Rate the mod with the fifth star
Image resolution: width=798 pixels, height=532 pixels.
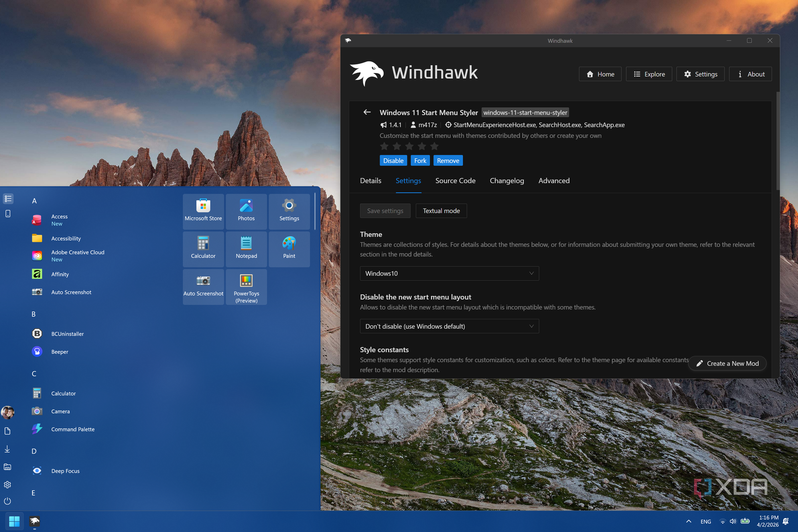click(x=434, y=146)
